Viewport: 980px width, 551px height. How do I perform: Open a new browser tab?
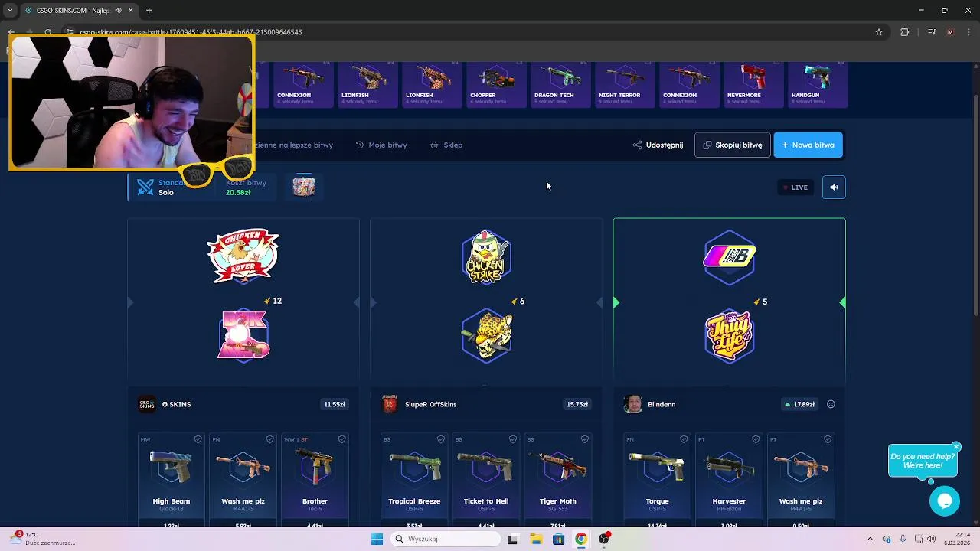(149, 10)
